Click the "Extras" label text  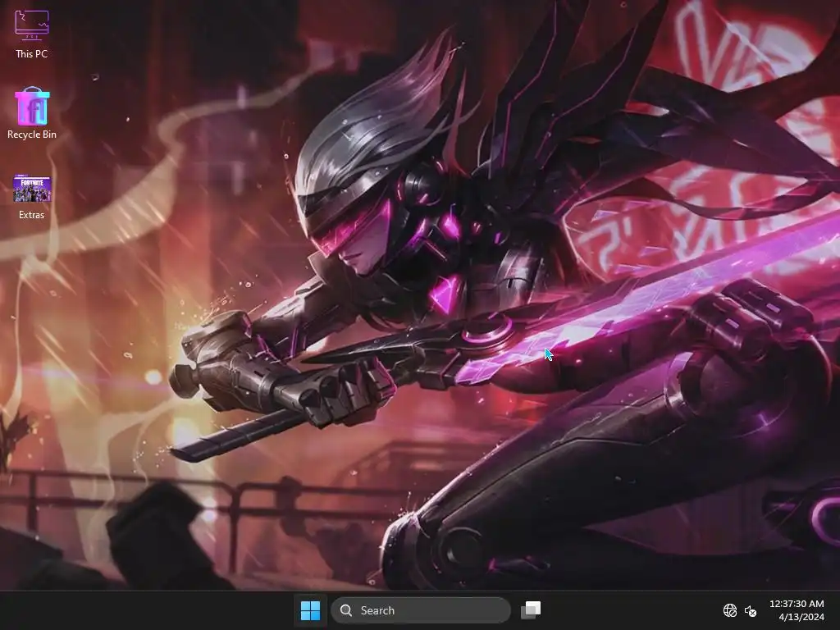[x=32, y=215]
